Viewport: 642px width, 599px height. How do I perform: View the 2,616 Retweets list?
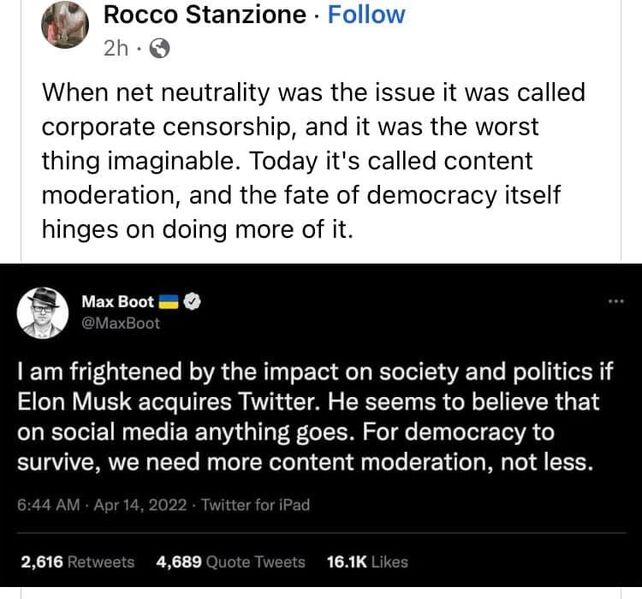coord(77,562)
